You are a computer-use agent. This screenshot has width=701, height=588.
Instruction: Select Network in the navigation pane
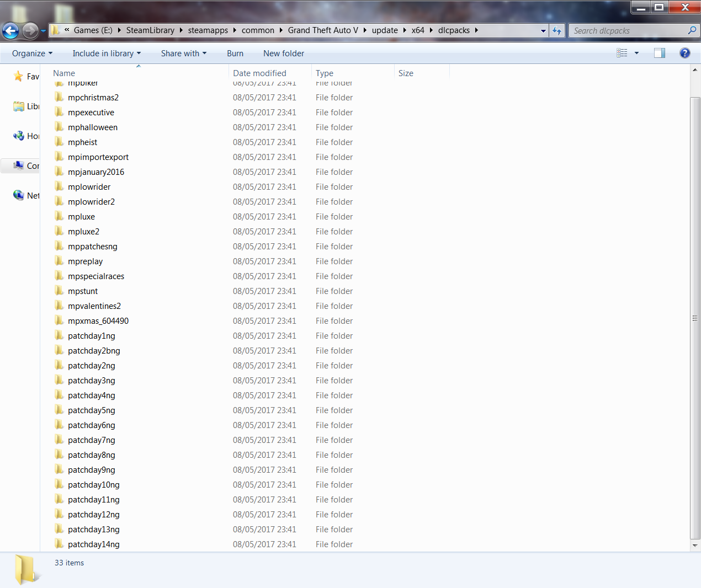26,196
